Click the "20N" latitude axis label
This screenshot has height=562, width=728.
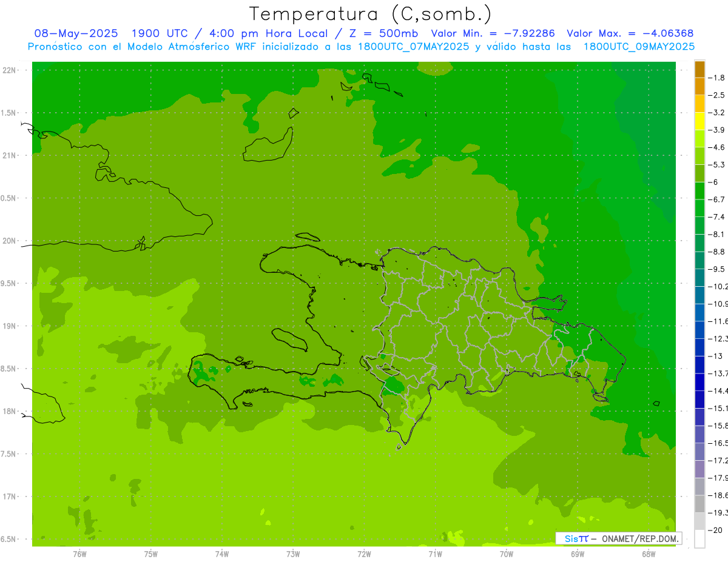pos(9,241)
